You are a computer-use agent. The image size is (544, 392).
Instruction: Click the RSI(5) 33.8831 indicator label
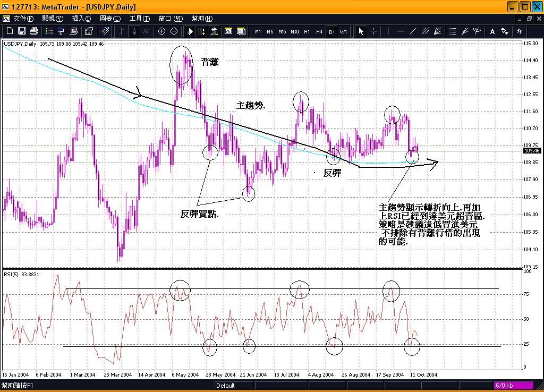coord(21,275)
